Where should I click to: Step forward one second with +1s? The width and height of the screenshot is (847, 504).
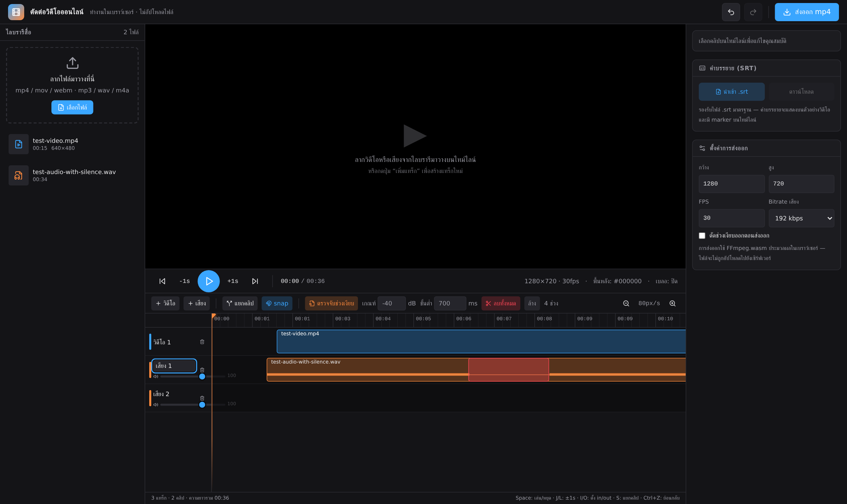pos(233,281)
